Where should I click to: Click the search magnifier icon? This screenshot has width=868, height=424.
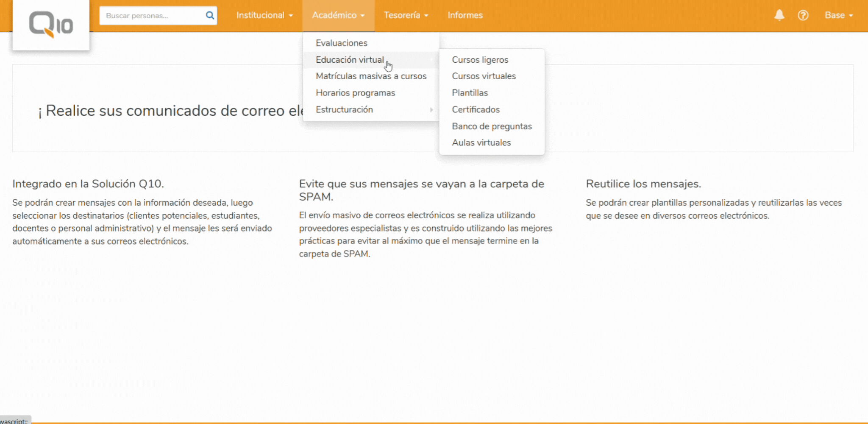point(210,15)
